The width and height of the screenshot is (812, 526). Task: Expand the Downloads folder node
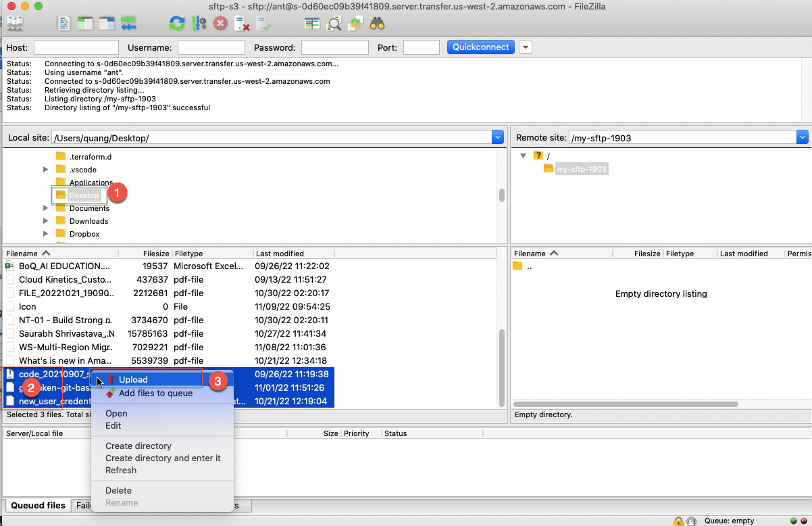pyautogui.click(x=46, y=221)
